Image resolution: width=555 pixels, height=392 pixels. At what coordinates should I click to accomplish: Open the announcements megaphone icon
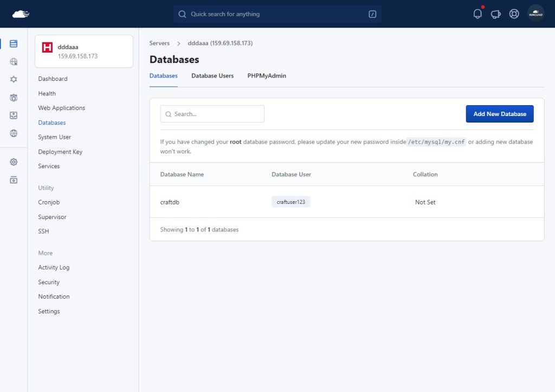coord(495,14)
